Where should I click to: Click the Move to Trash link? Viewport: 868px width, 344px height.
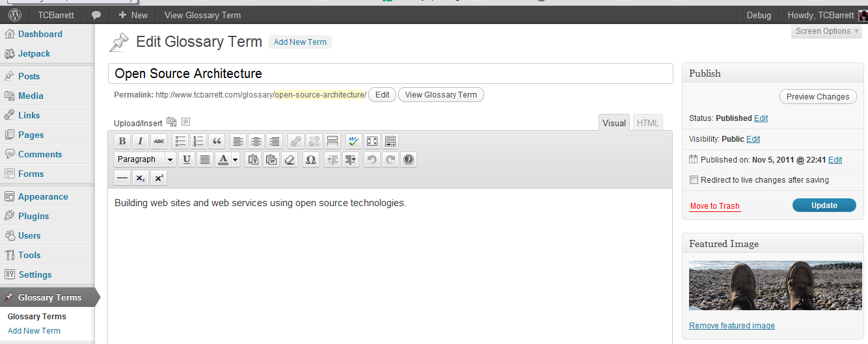(714, 206)
